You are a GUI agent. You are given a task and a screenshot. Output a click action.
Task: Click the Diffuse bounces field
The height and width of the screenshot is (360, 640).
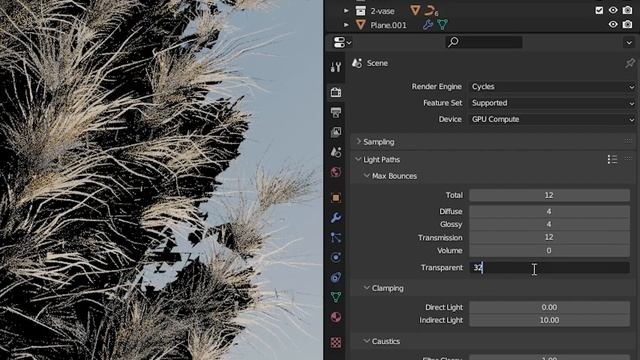pyautogui.click(x=549, y=211)
